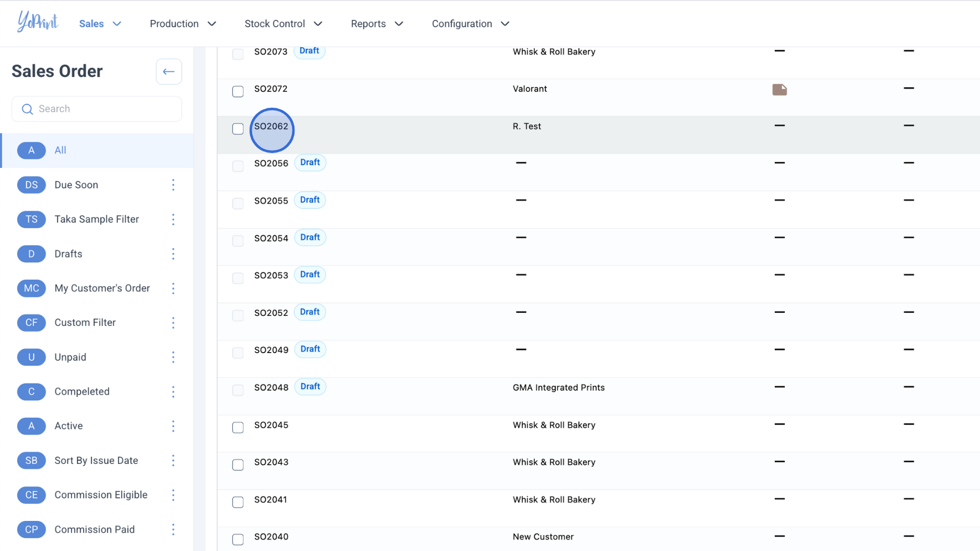
Task: Open three-dot menu for Drafts filter
Action: click(173, 254)
